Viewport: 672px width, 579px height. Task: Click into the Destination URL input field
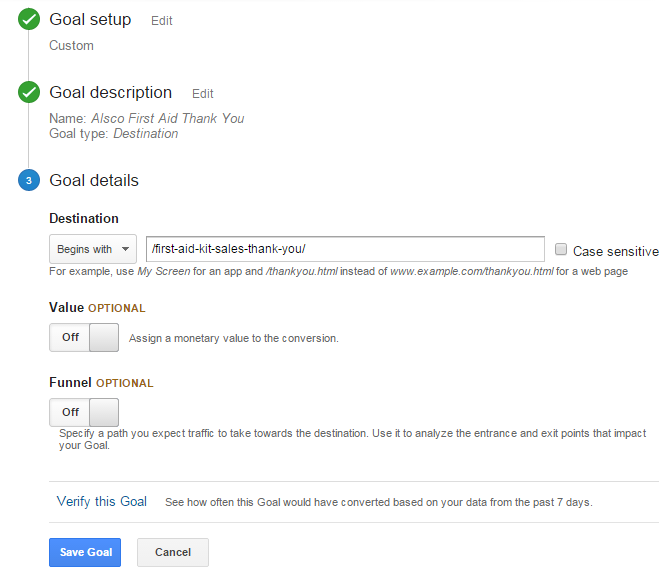point(344,249)
